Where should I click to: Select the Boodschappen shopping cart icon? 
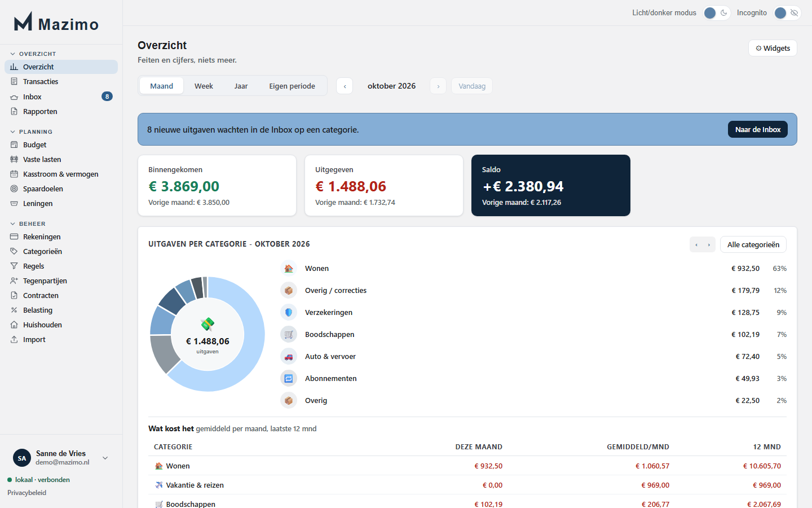289,335
